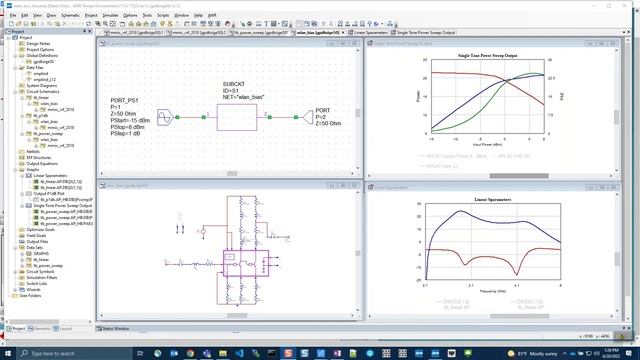The width and height of the screenshot is (640, 360).
Task: Toggle first tb_power_sweep.AP_HB:DB measurement
Action: [36, 212]
